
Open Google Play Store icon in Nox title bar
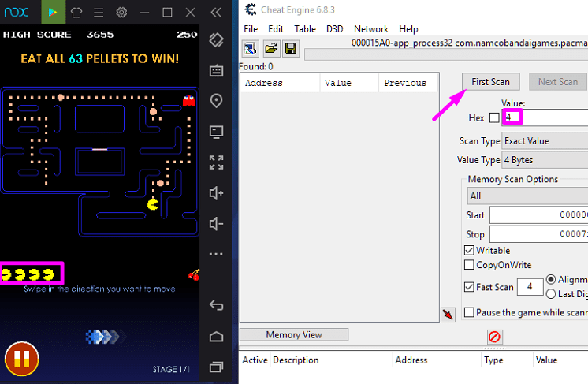53,12
